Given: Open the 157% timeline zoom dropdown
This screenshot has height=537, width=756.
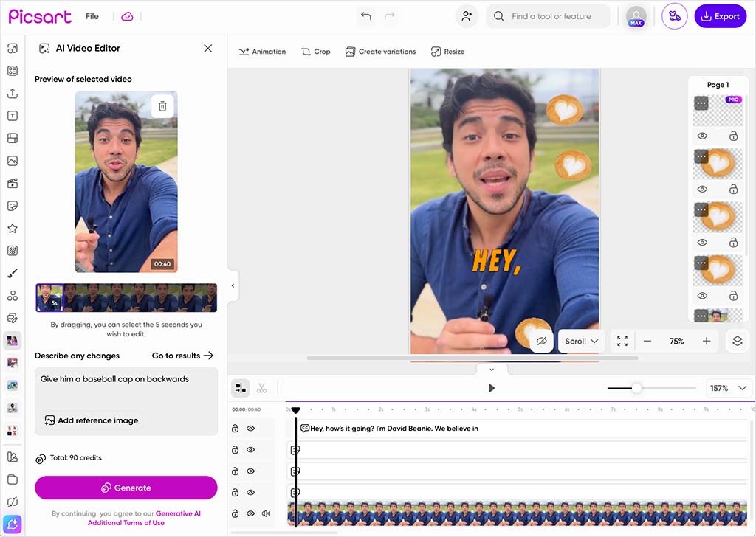Looking at the screenshot, I should pos(729,388).
